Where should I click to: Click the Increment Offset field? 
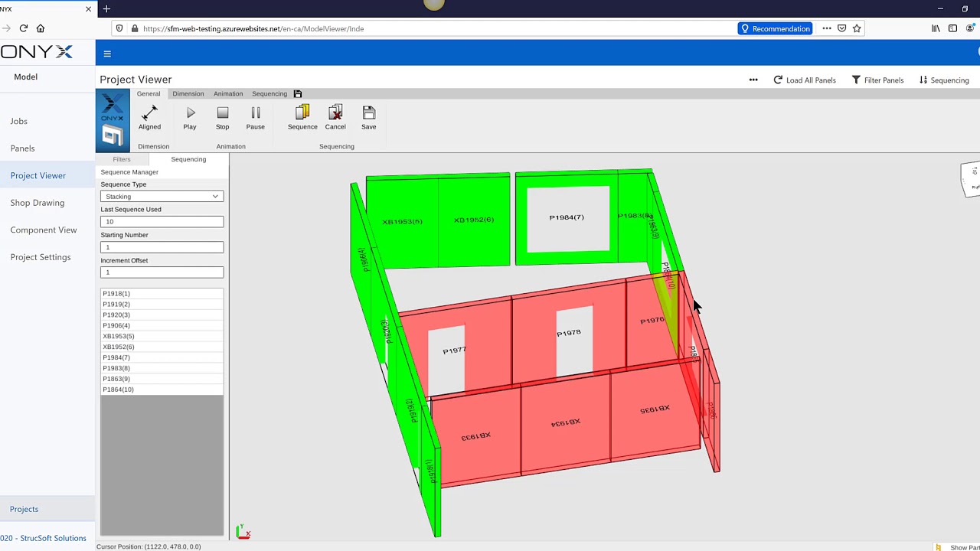[x=162, y=272]
